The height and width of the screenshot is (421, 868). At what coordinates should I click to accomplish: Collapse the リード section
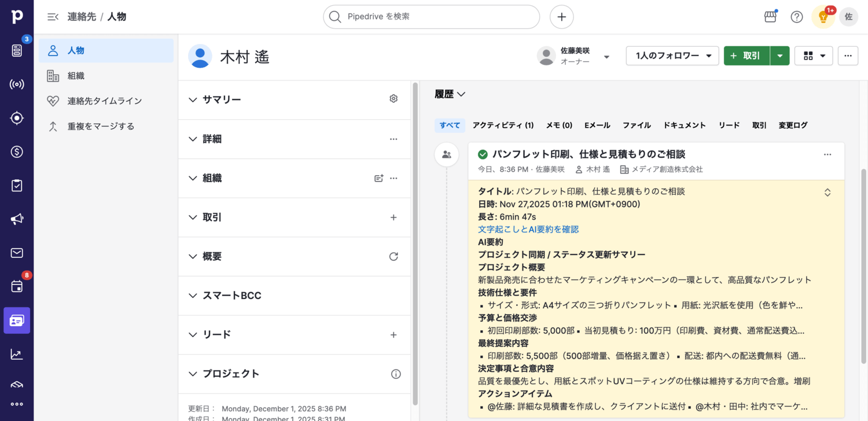[193, 335]
